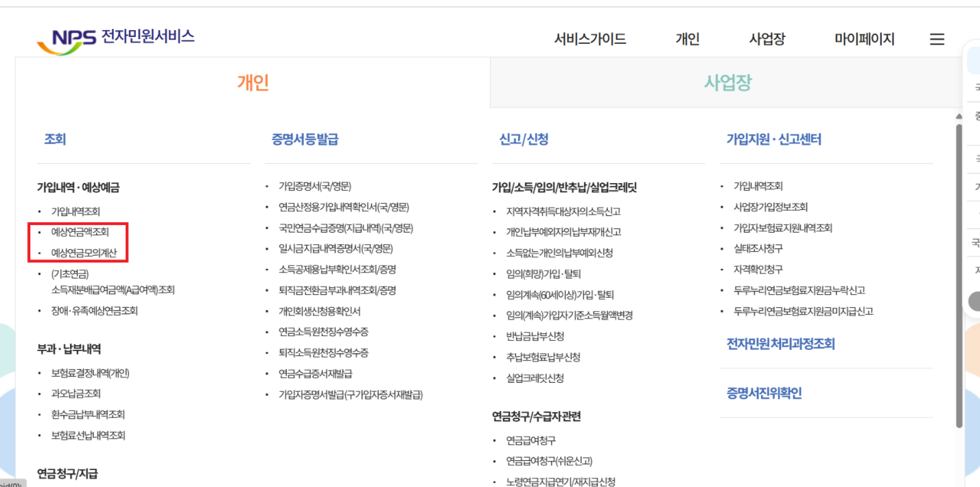The image size is (980, 487).
Task: Open 소득없는개인의납부예외신청
Action: (559, 252)
